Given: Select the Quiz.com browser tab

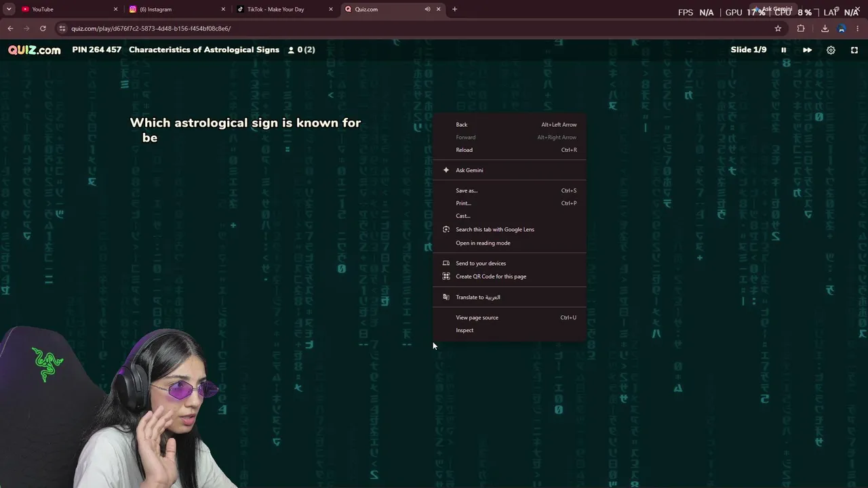Looking at the screenshot, I should (392, 9).
